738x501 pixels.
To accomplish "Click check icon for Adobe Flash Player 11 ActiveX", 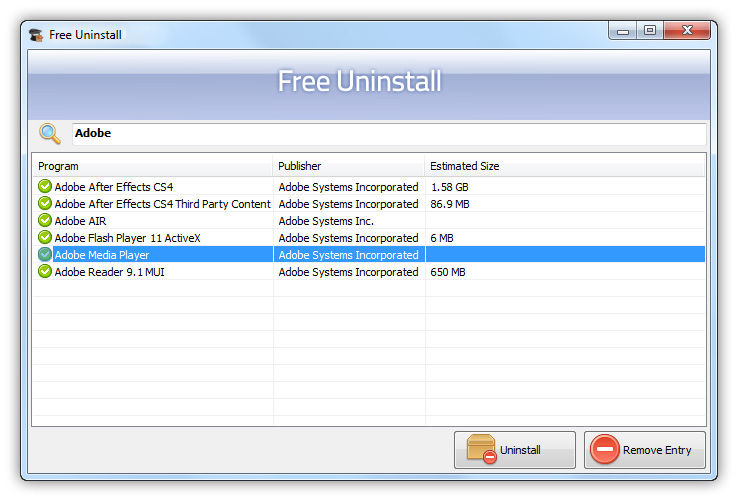I will 45,237.
